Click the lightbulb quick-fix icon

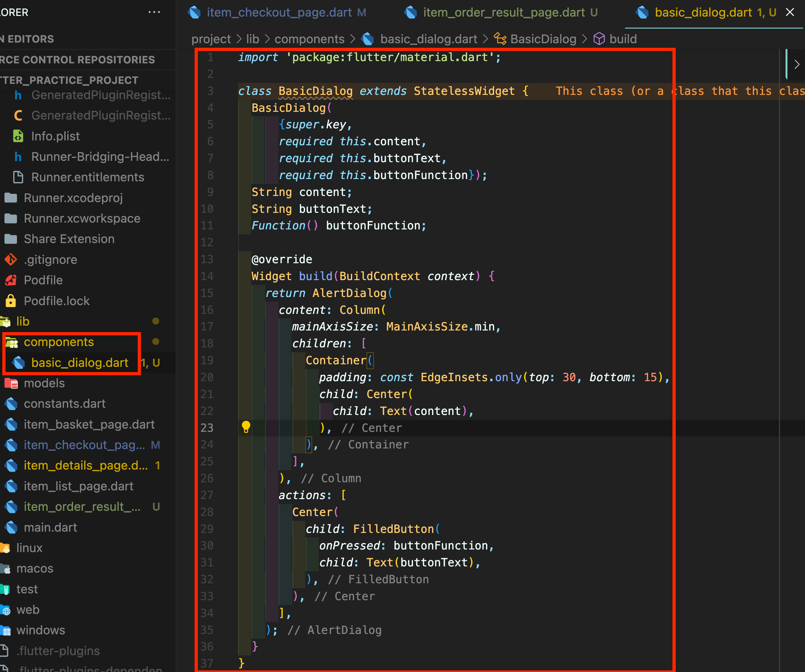[x=246, y=427]
